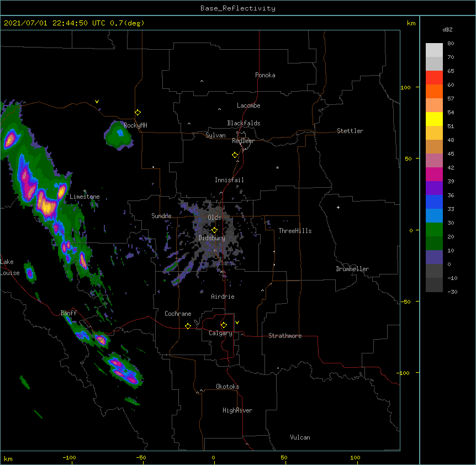Click the Innisfail city label
Screen dimensions: 476x465
click(x=229, y=180)
